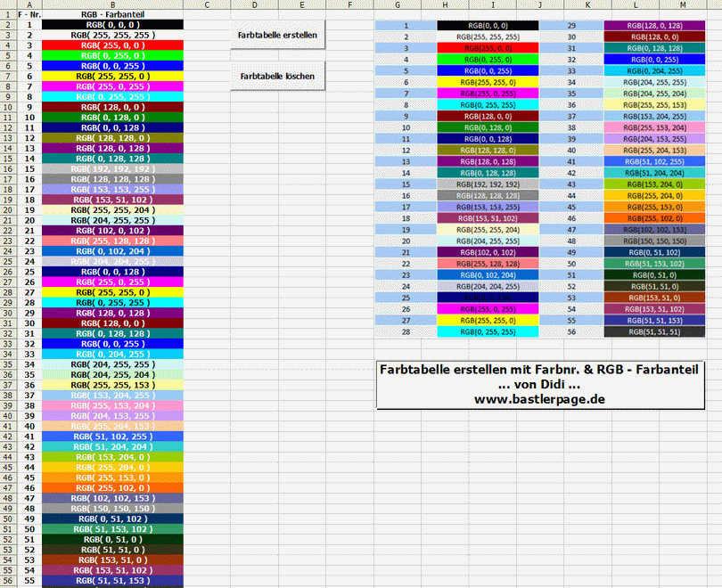Viewport: 722px width, 588px height.
Task: Select number 1 cell in right table
Action: click(406, 26)
